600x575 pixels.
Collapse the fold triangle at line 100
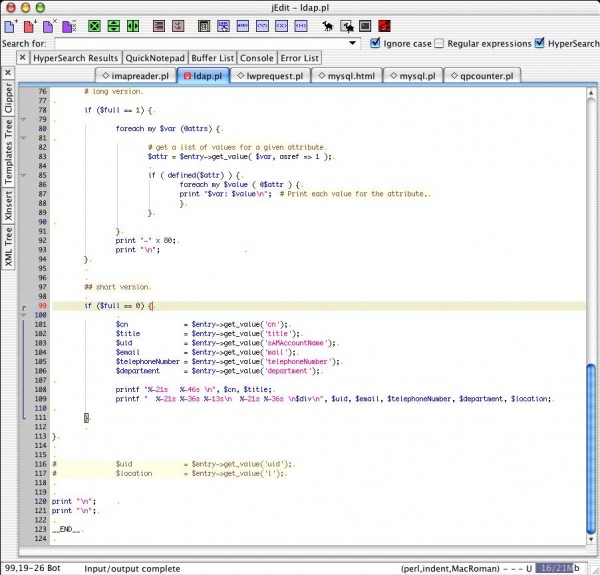[x=23, y=315]
